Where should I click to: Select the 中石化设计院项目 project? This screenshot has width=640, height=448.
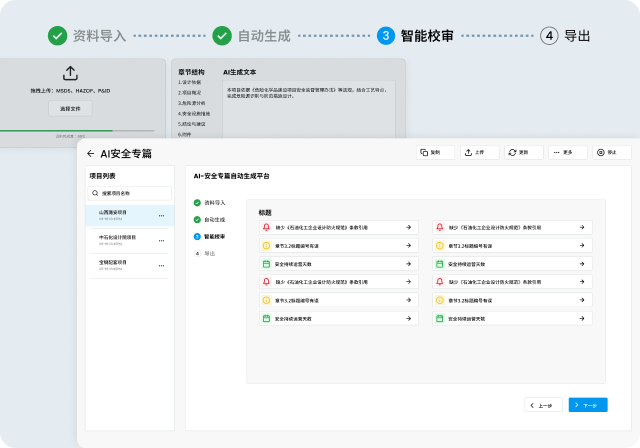point(130,240)
